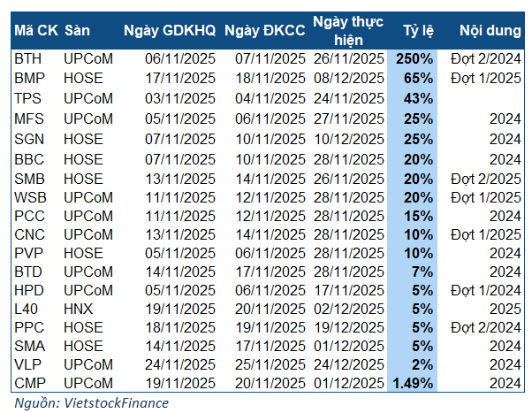The width and height of the screenshot is (532, 413).
Task: Click the Tỷ lệ column header
Action: 414,29
